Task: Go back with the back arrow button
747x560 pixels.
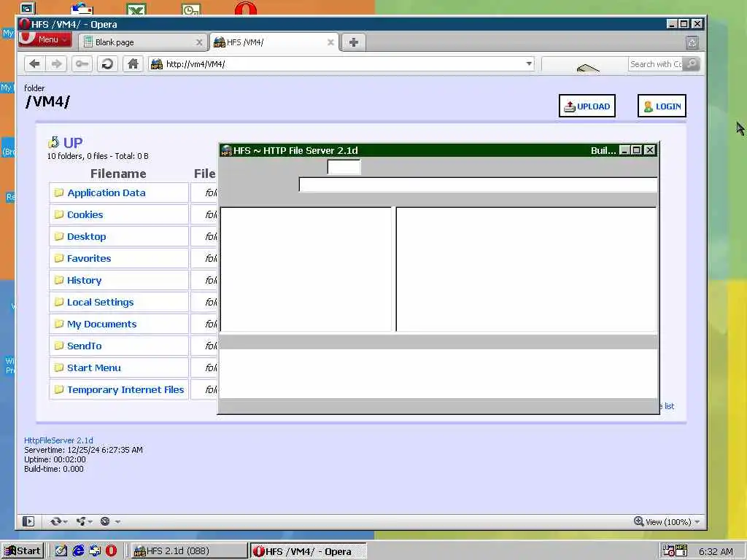Action: (x=34, y=64)
